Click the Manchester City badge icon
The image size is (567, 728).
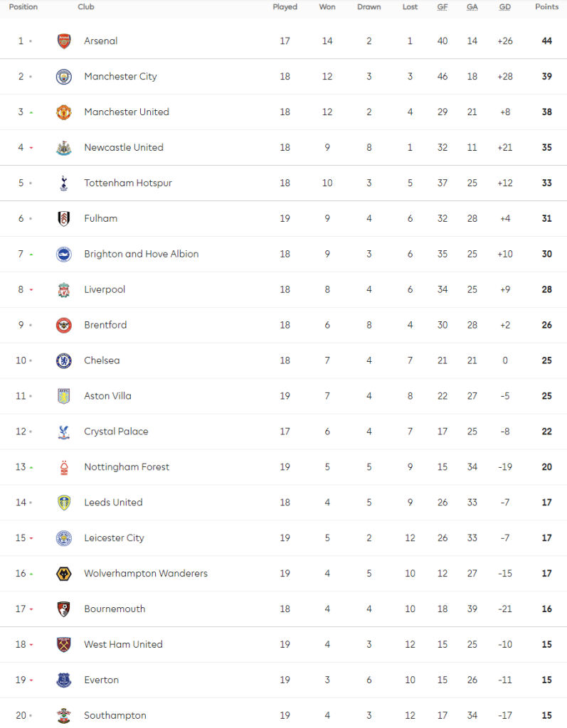coord(64,77)
